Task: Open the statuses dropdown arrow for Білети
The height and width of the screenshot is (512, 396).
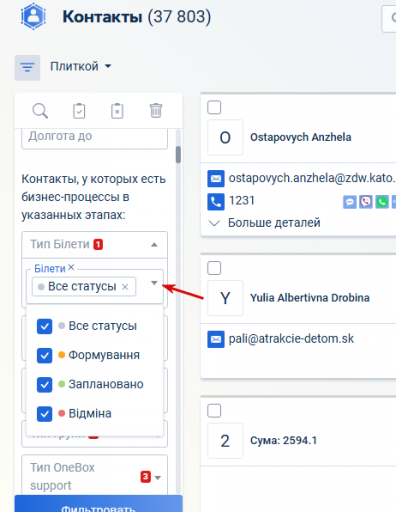Action: (x=154, y=283)
